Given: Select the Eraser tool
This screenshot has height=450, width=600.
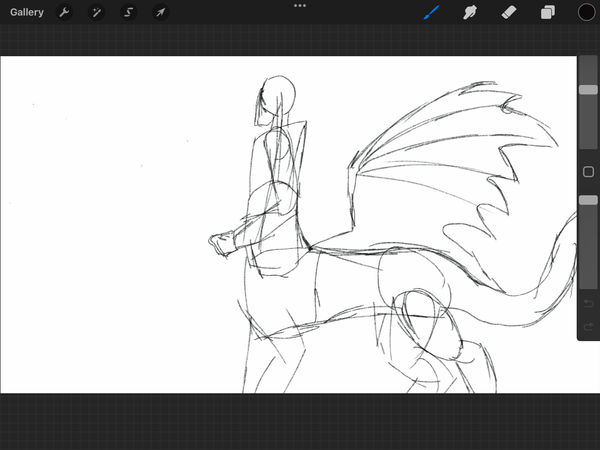Looking at the screenshot, I should tap(509, 12).
